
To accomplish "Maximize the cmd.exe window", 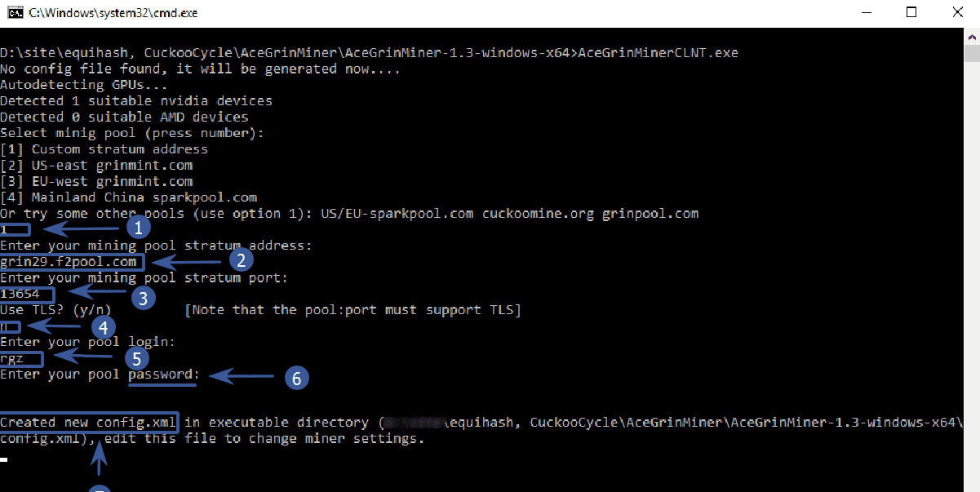I will 911,12.
